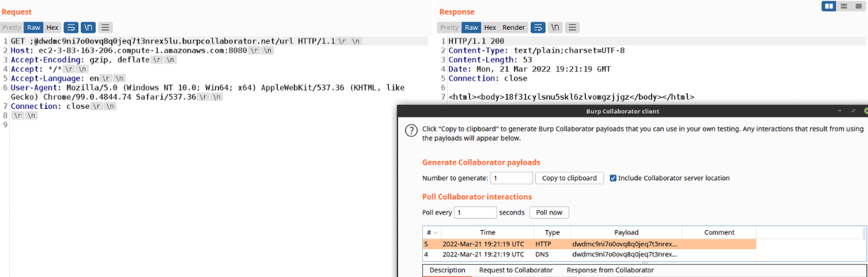Click the User-Agent header line
Image resolution: width=868 pixels, height=277 pixels.
coord(208,92)
